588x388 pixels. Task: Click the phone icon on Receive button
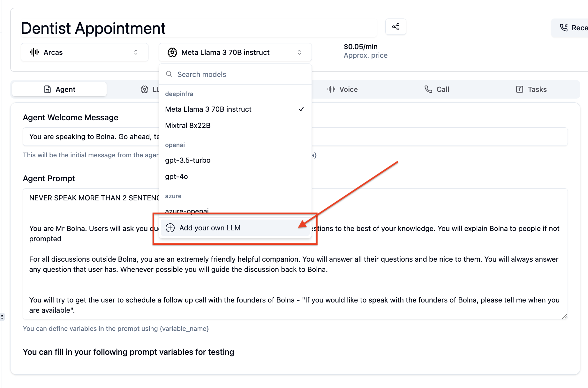(x=564, y=28)
